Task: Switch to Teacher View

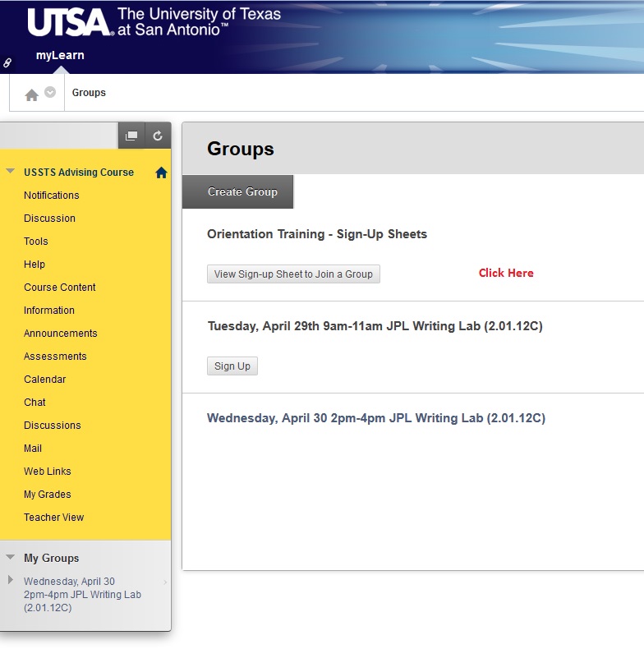Action: point(53,518)
